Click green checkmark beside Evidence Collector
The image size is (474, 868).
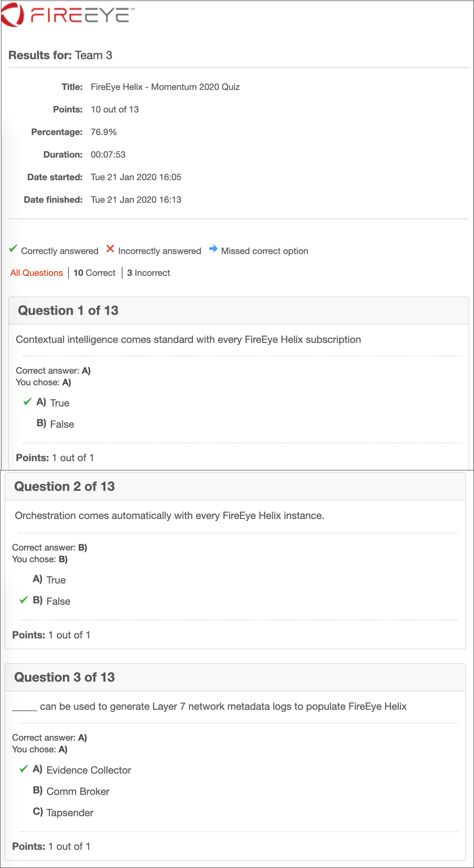point(24,769)
